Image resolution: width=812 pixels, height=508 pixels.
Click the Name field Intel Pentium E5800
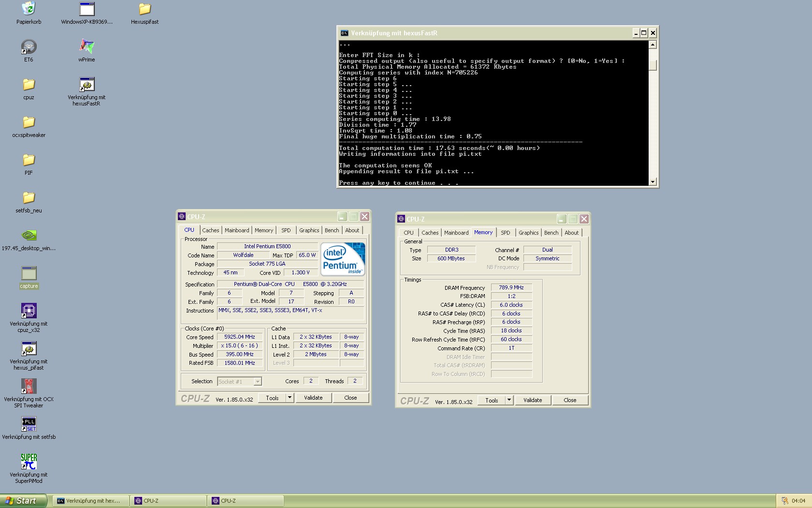tap(267, 246)
